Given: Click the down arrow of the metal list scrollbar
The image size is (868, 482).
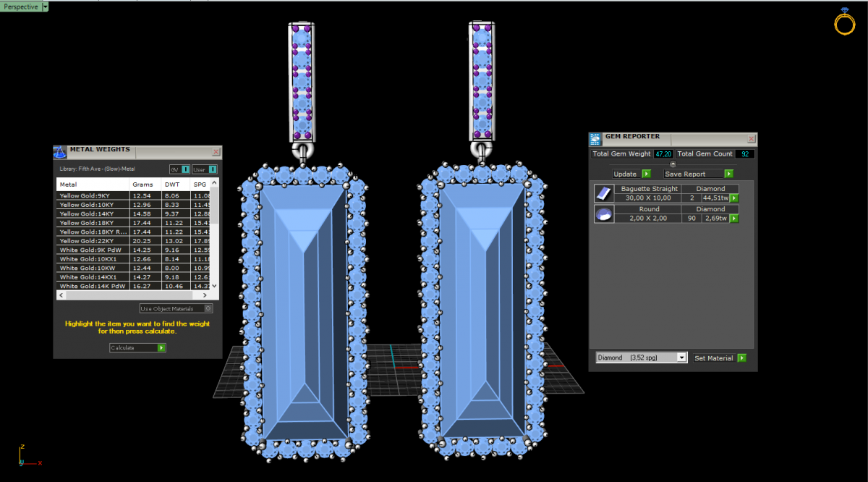Looking at the screenshot, I should pos(215,286).
